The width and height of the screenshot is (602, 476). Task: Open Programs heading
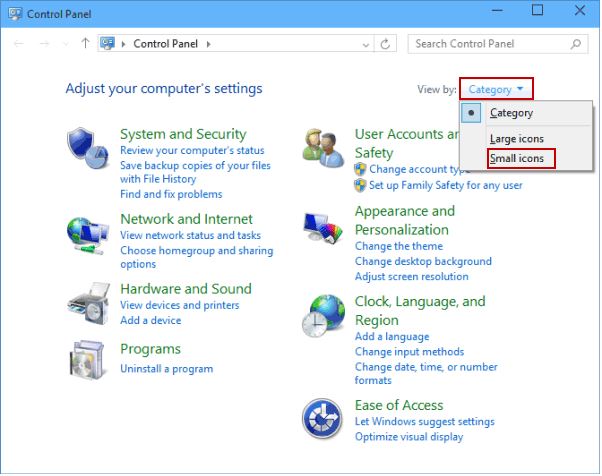coord(150,349)
